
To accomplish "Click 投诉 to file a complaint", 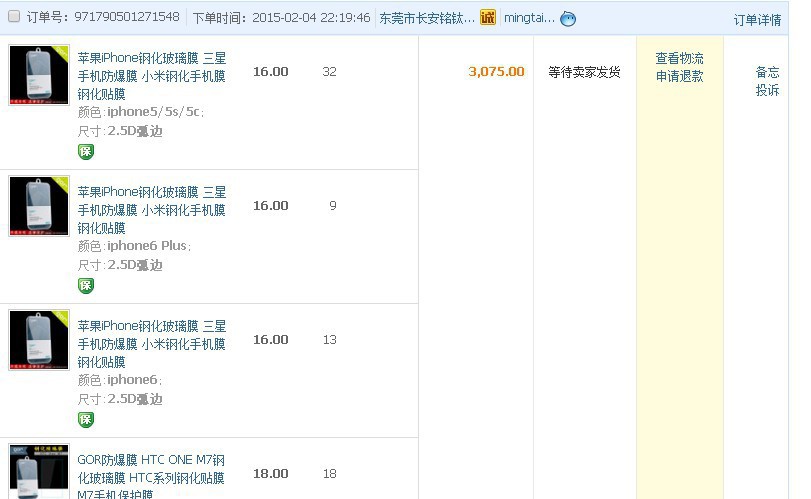I will [767, 90].
